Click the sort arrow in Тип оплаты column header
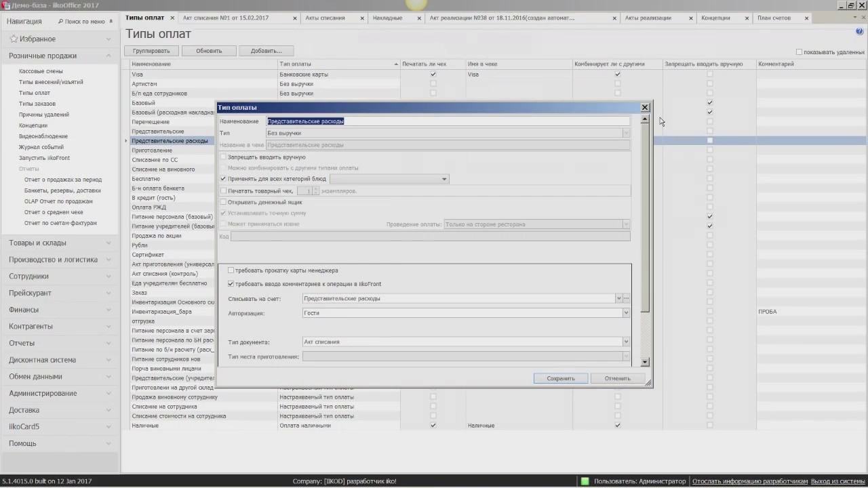This screenshot has width=868, height=488. click(396, 64)
